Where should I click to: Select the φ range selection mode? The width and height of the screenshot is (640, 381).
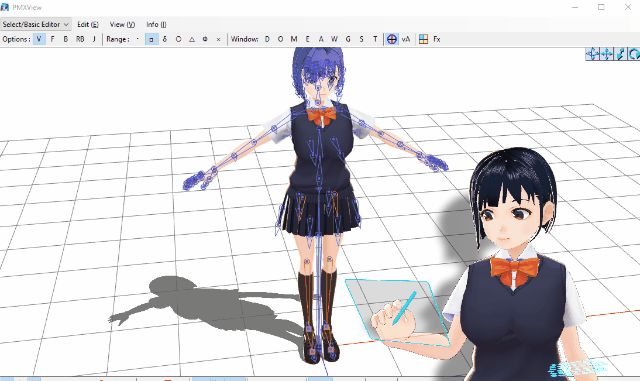tap(205, 39)
